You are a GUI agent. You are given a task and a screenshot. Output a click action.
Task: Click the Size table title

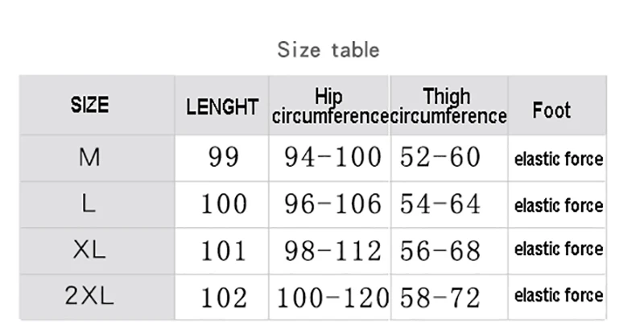(x=328, y=50)
